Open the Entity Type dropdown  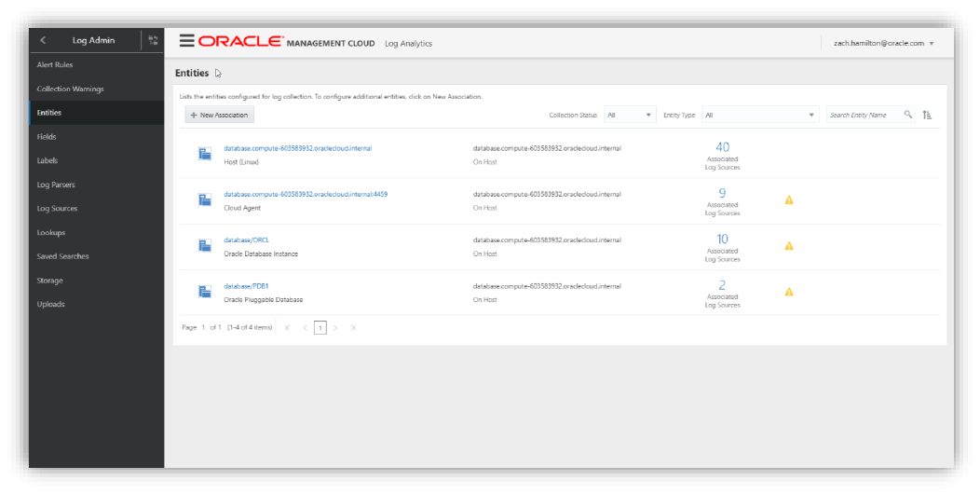pos(760,115)
